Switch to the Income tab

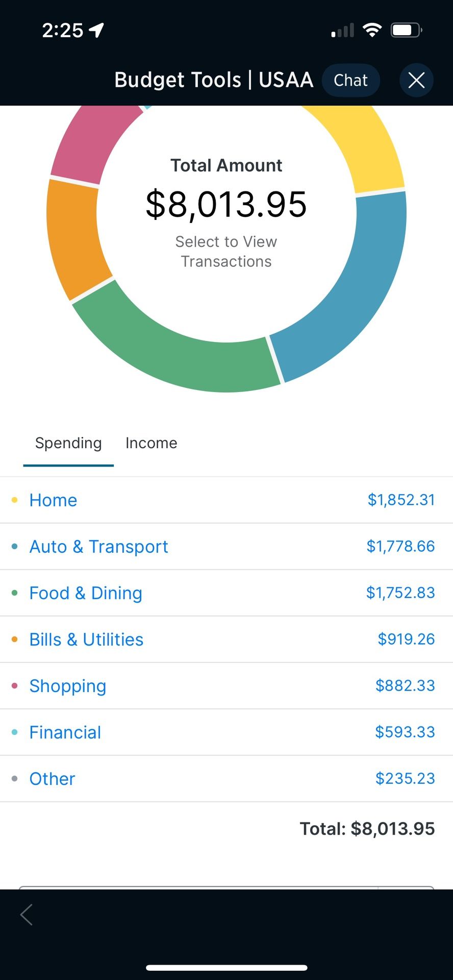pos(152,443)
